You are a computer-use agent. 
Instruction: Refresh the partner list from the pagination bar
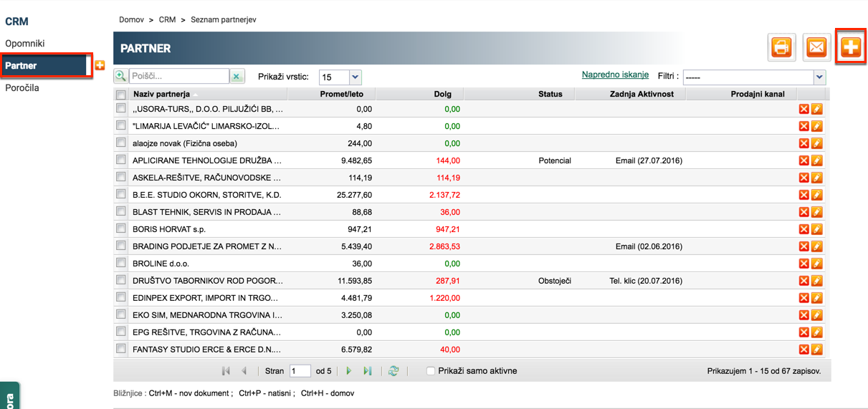[x=394, y=371]
